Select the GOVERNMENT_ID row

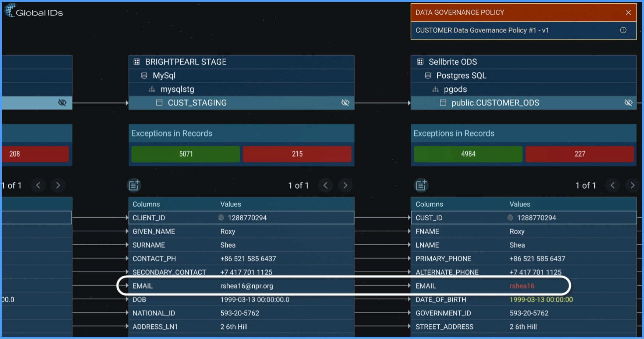click(x=524, y=313)
